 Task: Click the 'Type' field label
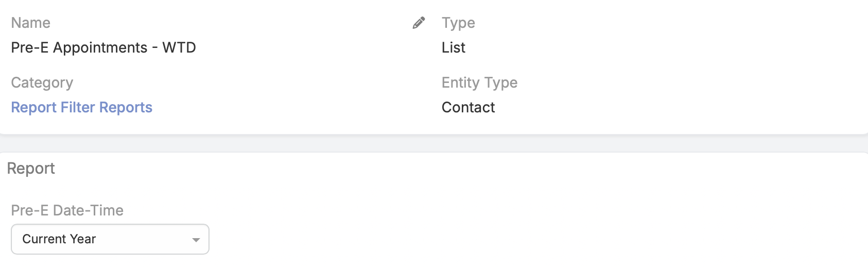[x=458, y=23]
